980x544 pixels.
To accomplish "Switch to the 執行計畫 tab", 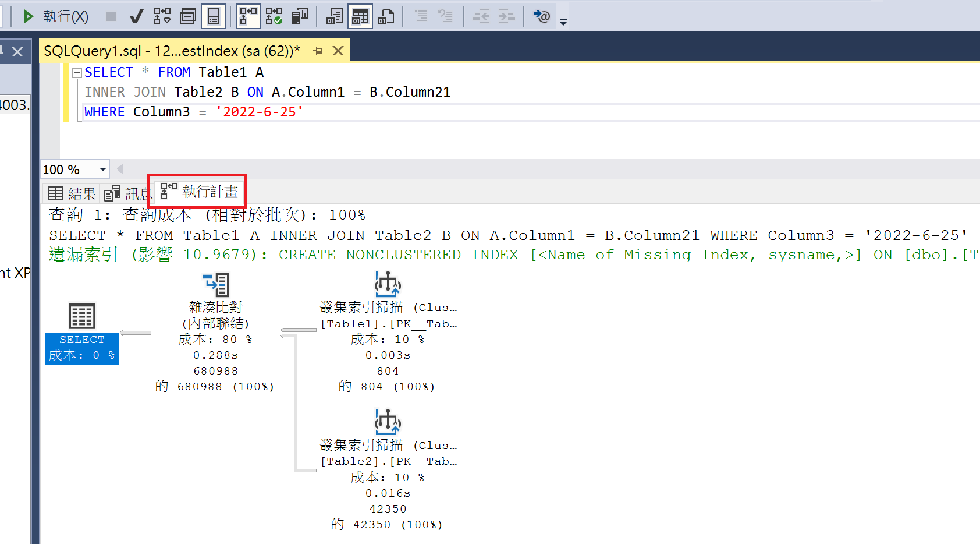I will coord(200,192).
